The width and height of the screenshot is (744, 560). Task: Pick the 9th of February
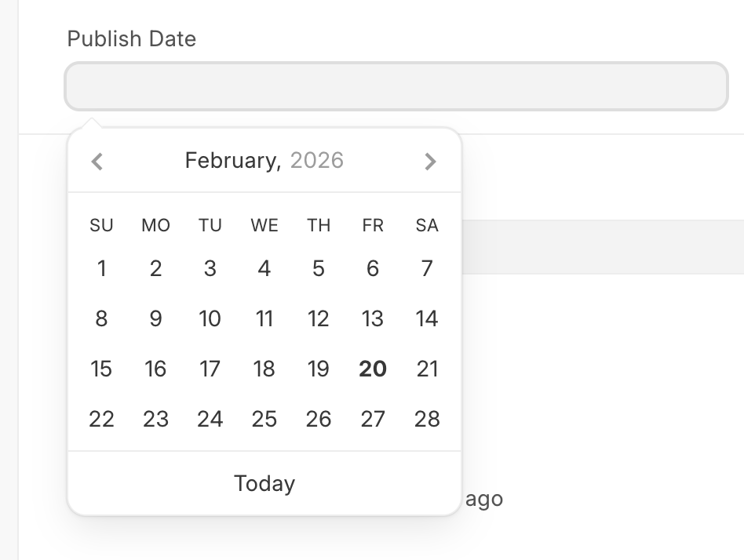tap(155, 319)
